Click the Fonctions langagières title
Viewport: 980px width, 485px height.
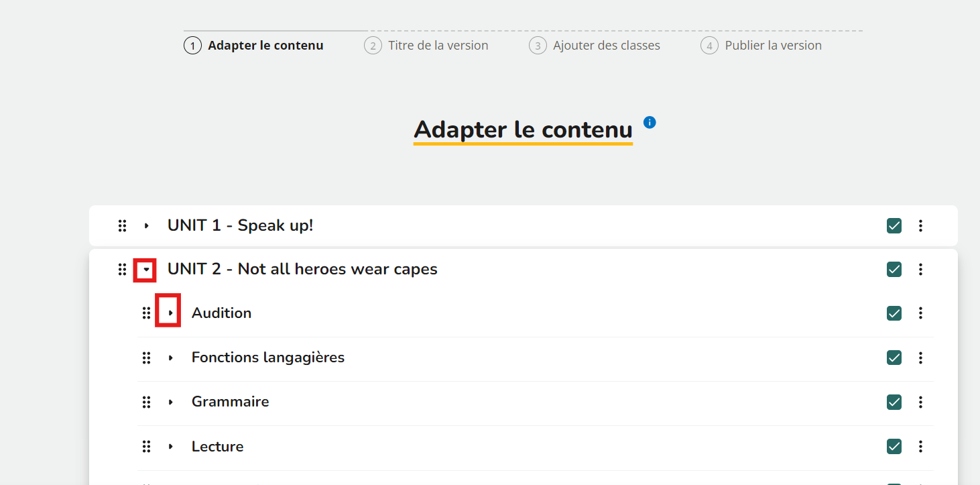pos(268,358)
